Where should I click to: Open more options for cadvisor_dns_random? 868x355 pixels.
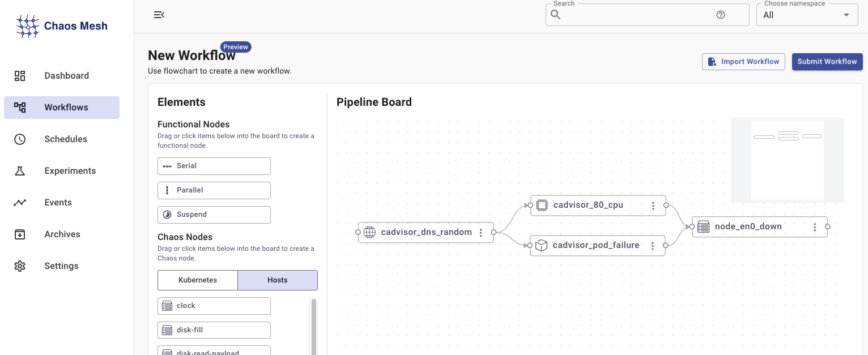pos(481,233)
